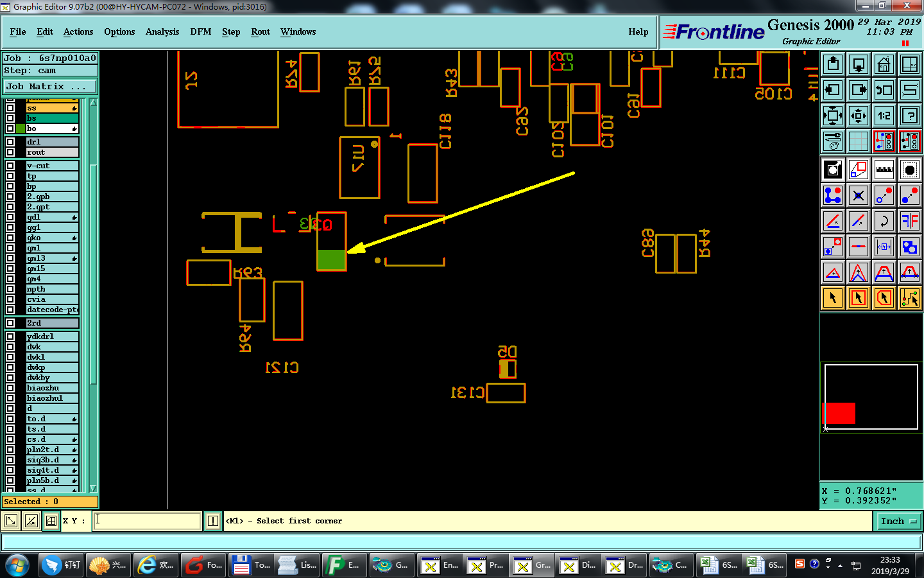
Task: Click the zoom out icon
Action: pos(859,116)
